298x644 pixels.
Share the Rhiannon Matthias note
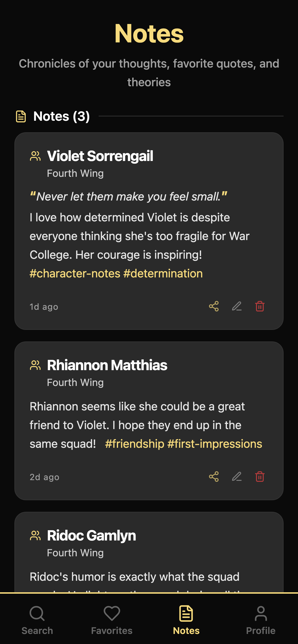tap(214, 477)
